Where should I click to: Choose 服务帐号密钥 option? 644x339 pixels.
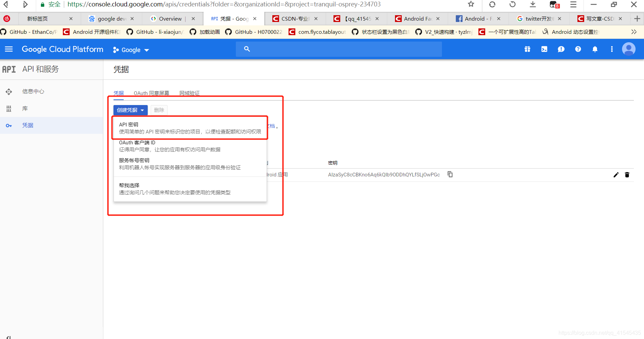pyautogui.click(x=190, y=164)
